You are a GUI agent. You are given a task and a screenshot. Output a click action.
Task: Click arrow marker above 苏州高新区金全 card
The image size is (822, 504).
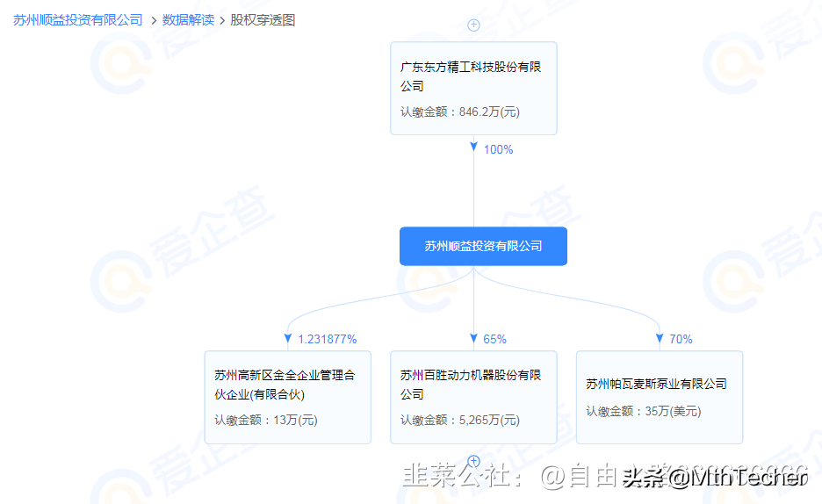point(288,339)
